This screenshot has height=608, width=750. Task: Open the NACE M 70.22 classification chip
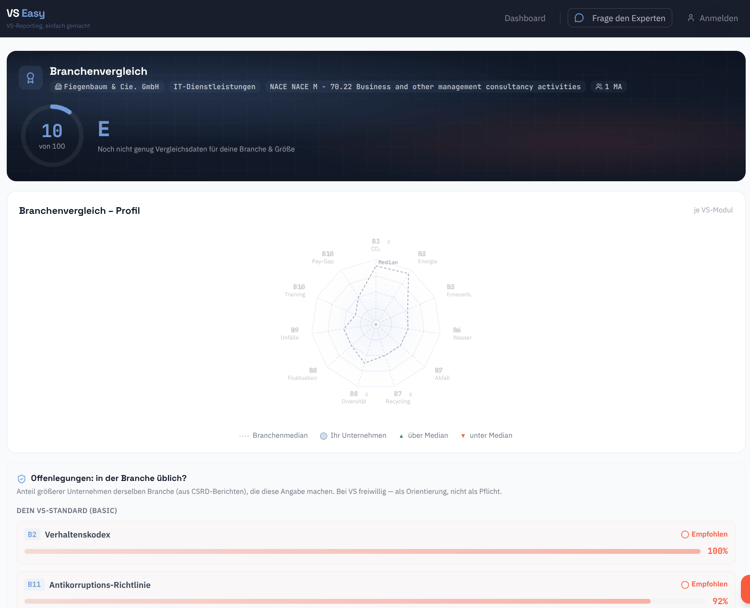coord(425,87)
